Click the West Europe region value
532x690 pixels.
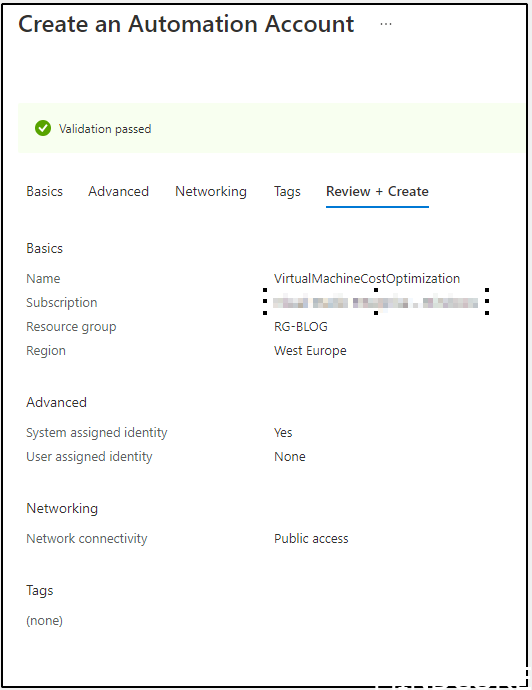310,351
